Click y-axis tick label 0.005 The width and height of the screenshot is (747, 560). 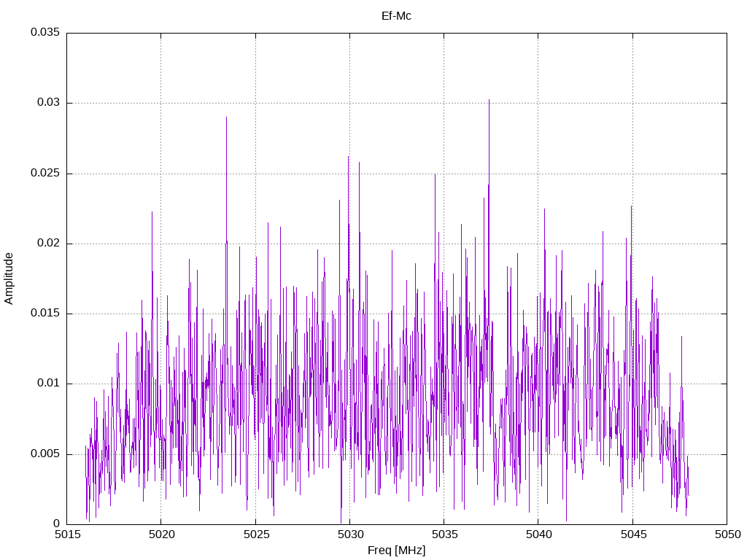[45, 454]
